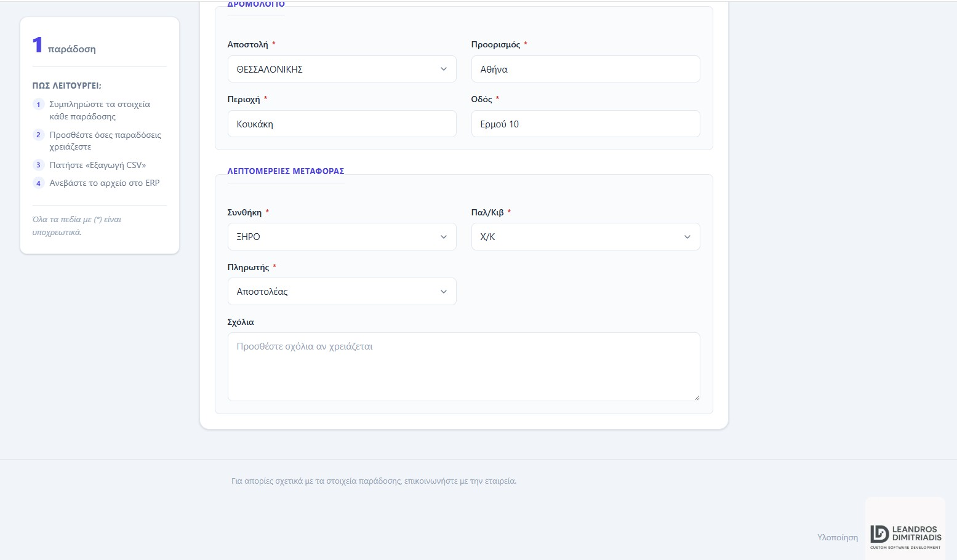Open the Αποστολή dropdown showing ΘΕΣΣΑΛΟΝΙΚΗΣ
This screenshot has height=560, width=957.
342,69
